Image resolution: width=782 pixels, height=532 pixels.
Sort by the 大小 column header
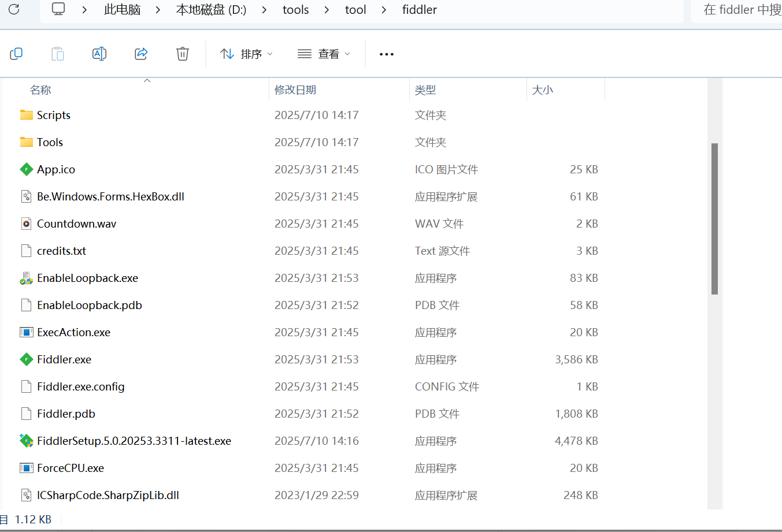(x=543, y=90)
